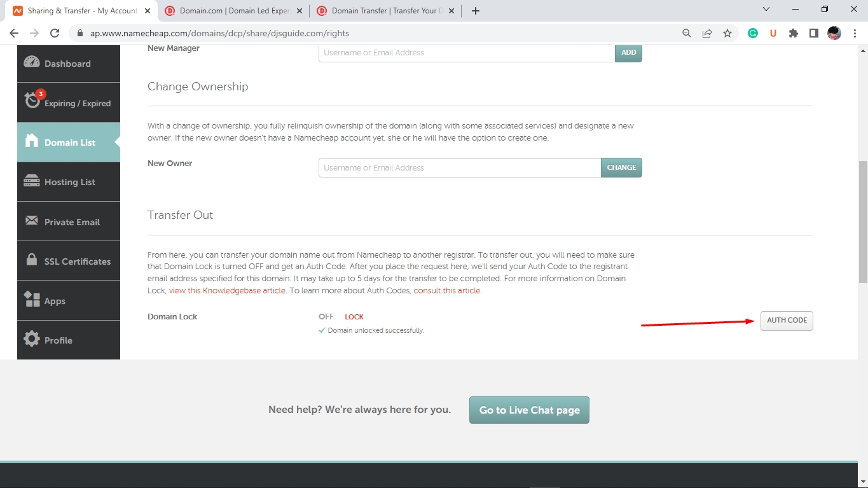Click the AUTH CODE button
This screenshot has height=488, width=868.
pos(787,321)
